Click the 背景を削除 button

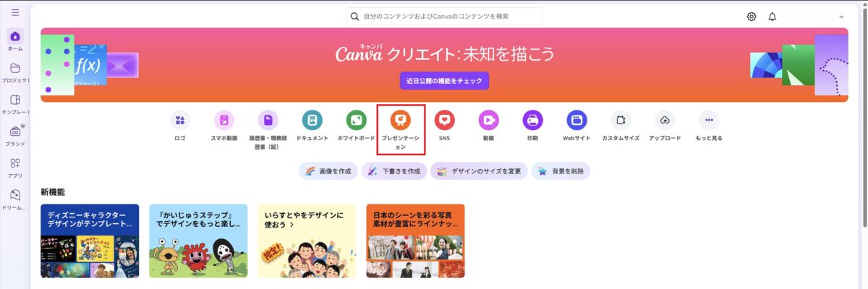point(561,171)
